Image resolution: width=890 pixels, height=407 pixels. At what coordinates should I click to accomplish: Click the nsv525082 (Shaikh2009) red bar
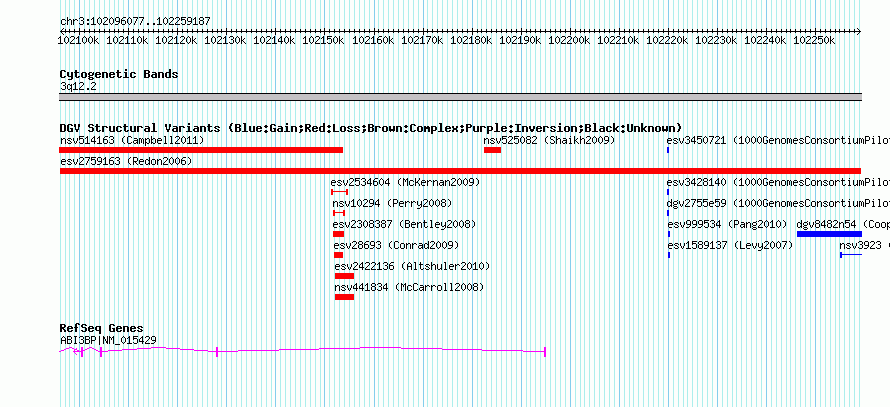(492, 150)
